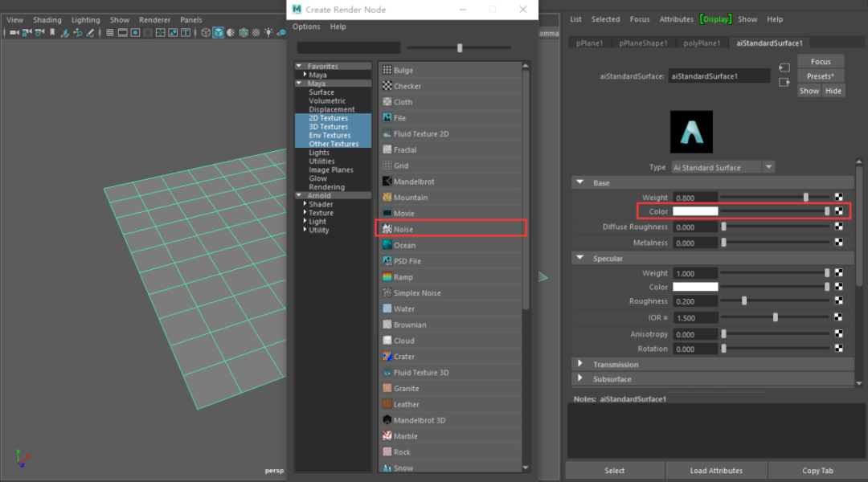
Task: Select the Water texture node
Action: [451, 308]
